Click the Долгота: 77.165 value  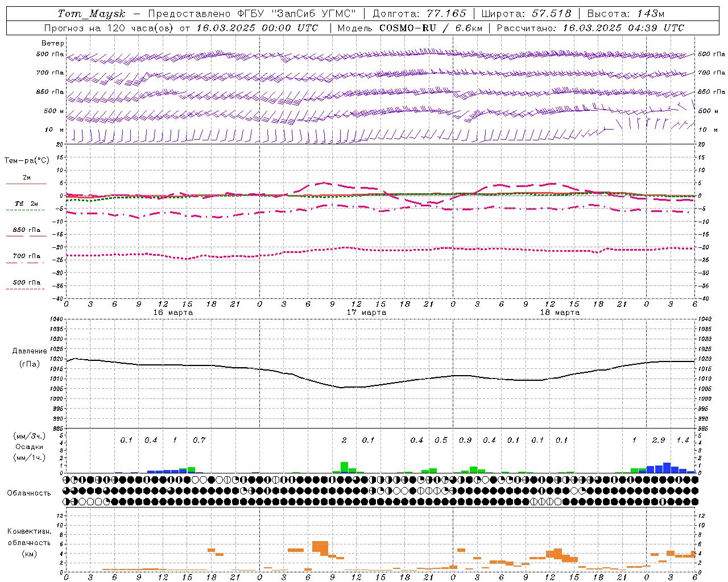pos(419,14)
